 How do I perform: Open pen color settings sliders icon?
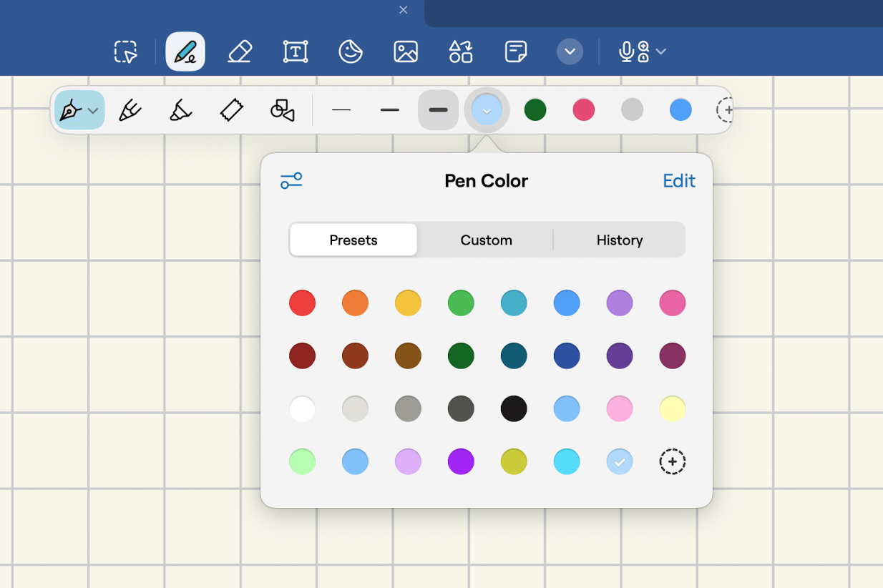point(291,181)
